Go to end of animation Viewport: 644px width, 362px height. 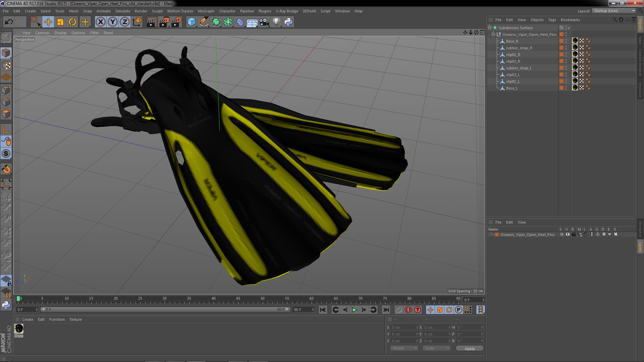tap(386, 310)
